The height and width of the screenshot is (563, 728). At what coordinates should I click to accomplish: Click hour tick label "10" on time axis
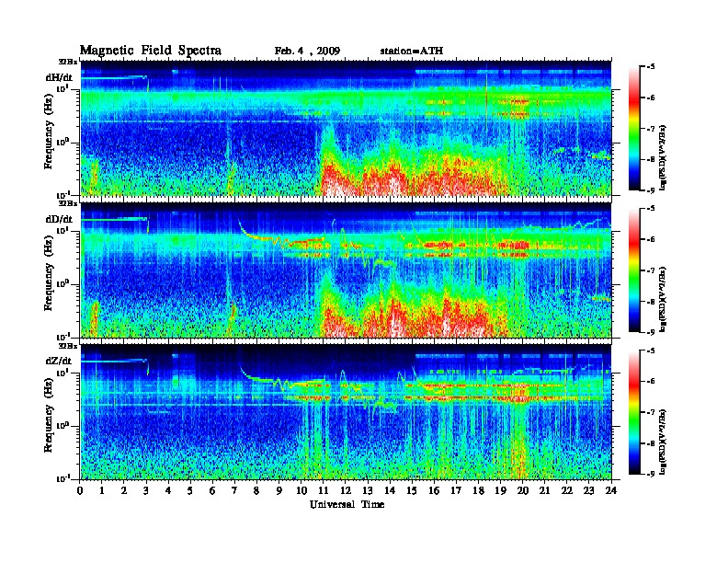pyautogui.click(x=301, y=491)
